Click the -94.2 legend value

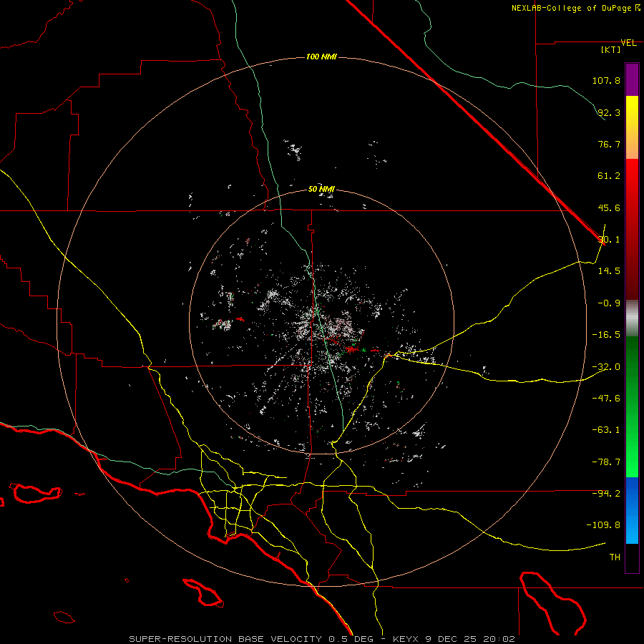point(606,493)
